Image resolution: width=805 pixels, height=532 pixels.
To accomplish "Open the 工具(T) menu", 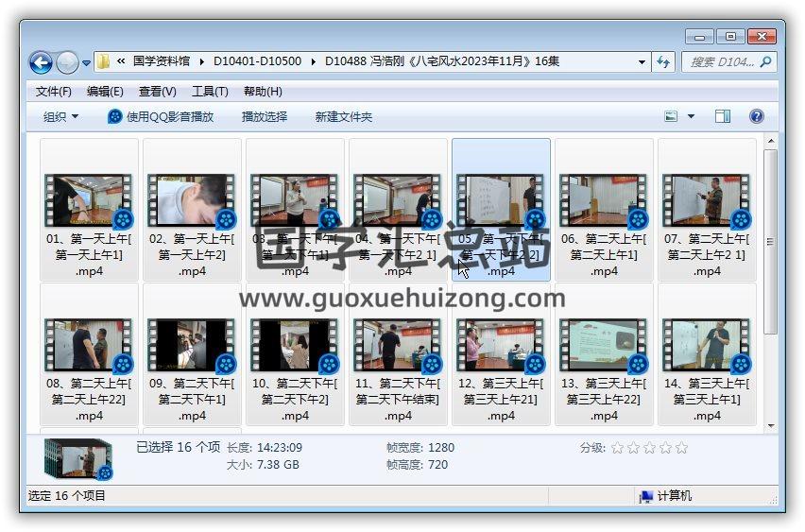I will (210, 92).
